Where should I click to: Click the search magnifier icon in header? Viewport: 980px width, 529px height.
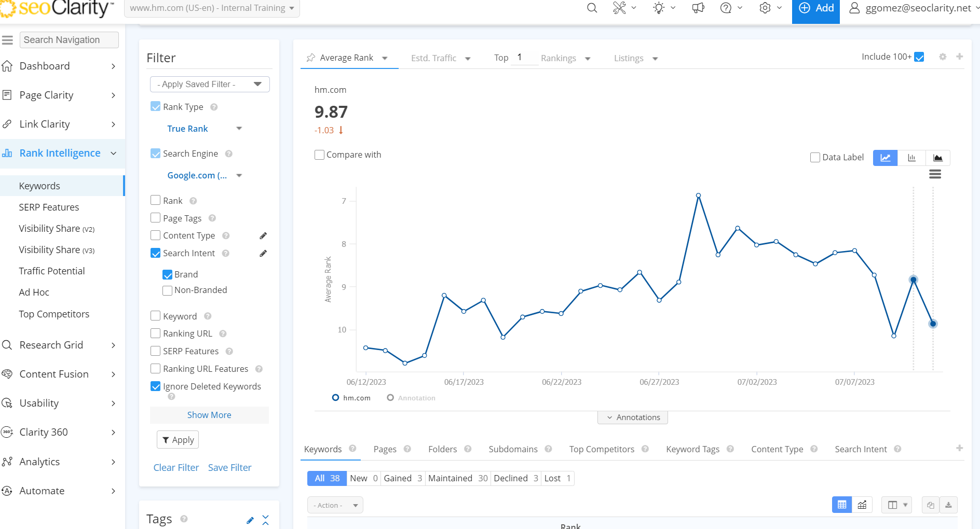pyautogui.click(x=592, y=8)
